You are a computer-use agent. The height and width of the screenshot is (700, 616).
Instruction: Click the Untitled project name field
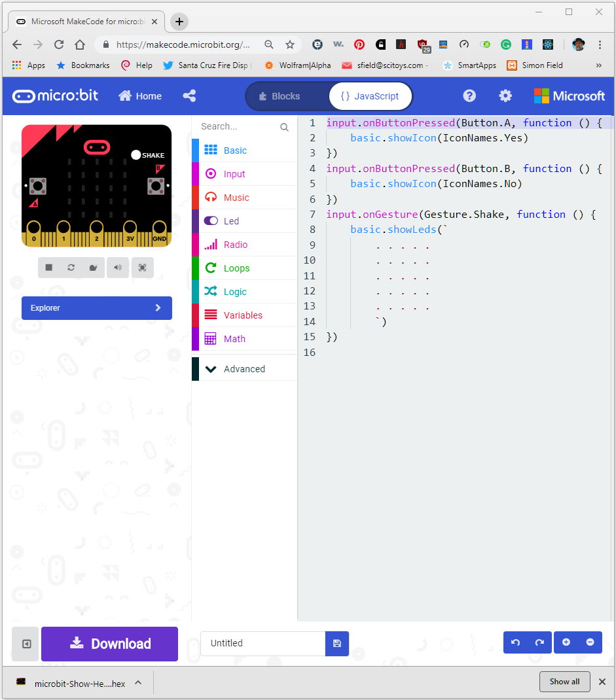(x=262, y=644)
